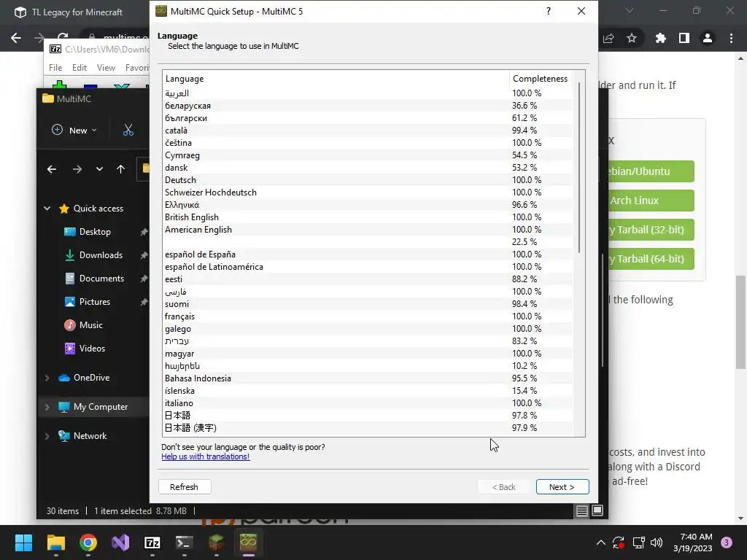The image size is (747, 560).
Task: Click the language list vertical scrollbar
Action: (x=578, y=167)
